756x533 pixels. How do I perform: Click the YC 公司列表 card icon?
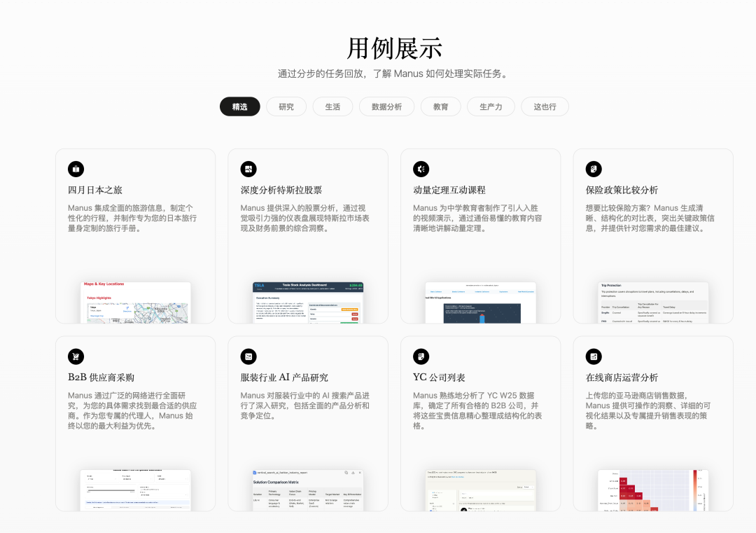pyautogui.click(x=421, y=357)
